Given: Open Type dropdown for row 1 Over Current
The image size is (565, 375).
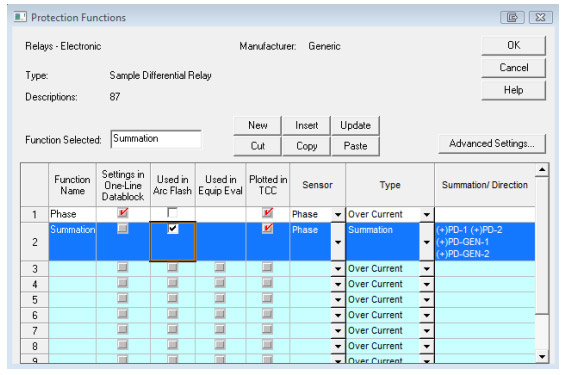Looking at the screenshot, I should click(427, 215).
